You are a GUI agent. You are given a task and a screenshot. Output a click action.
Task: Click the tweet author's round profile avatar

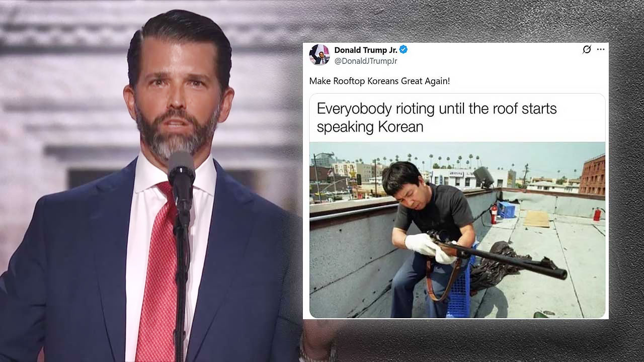tap(319, 54)
